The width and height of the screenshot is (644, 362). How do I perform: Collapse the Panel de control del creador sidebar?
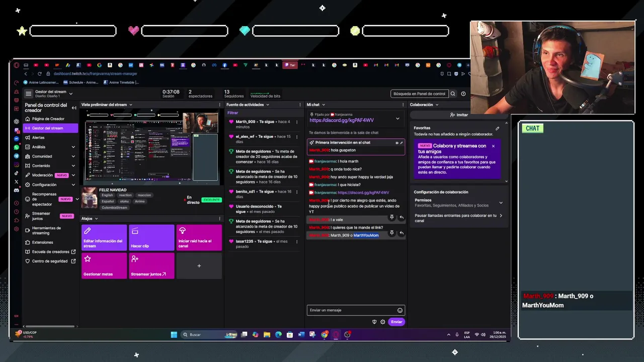click(x=74, y=108)
